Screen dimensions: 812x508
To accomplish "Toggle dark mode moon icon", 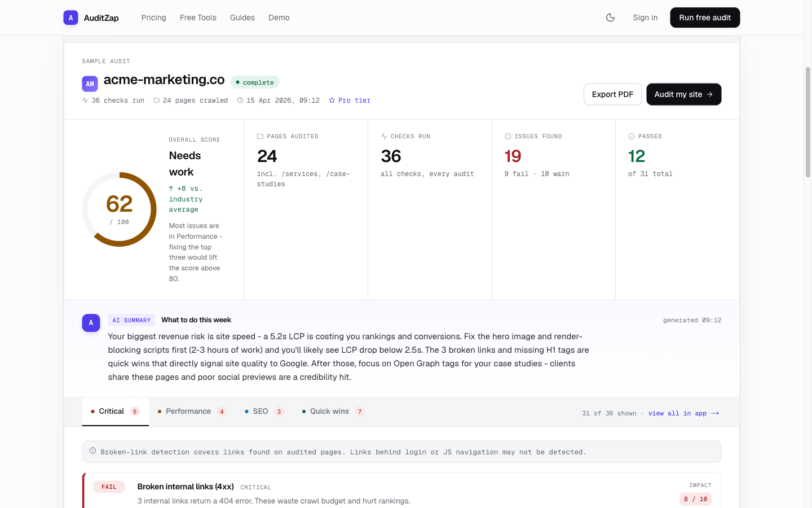I will pos(610,17).
